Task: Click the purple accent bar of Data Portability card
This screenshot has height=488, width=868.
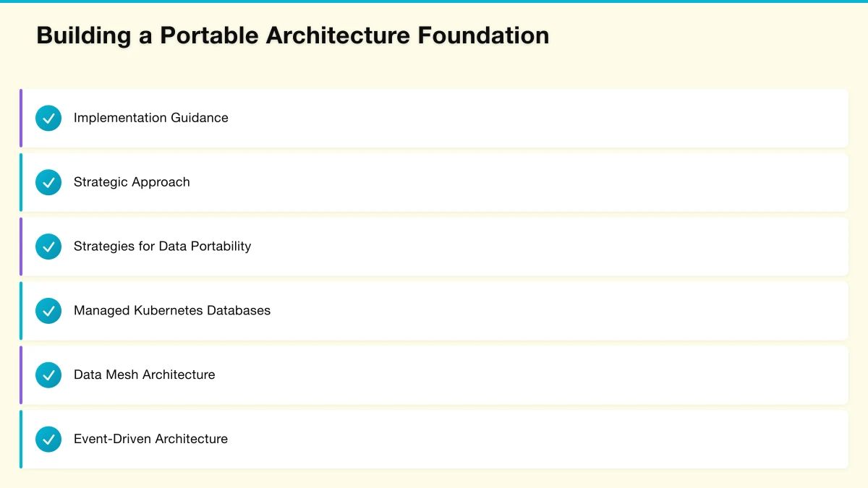Action: point(21,247)
